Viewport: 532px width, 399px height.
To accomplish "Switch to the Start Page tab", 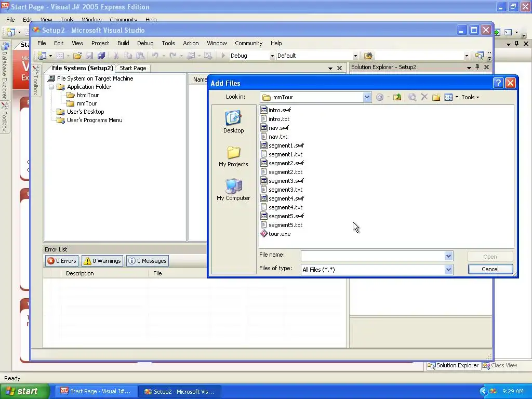I will (x=132, y=68).
